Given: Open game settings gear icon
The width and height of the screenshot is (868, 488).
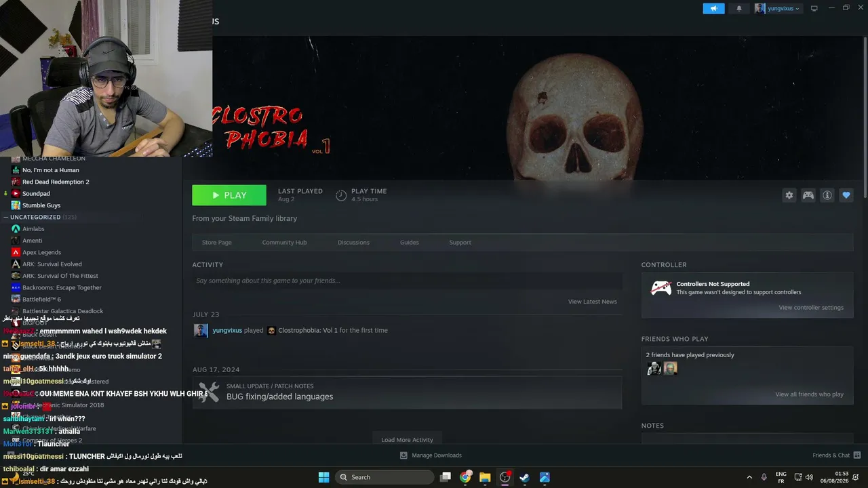Looking at the screenshot, I should [x=789, y=195].
